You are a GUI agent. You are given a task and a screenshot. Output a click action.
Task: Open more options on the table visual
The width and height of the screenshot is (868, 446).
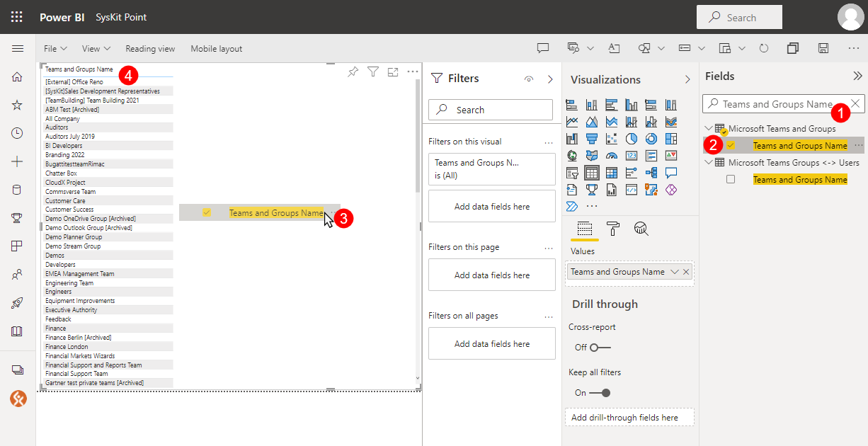413,72
